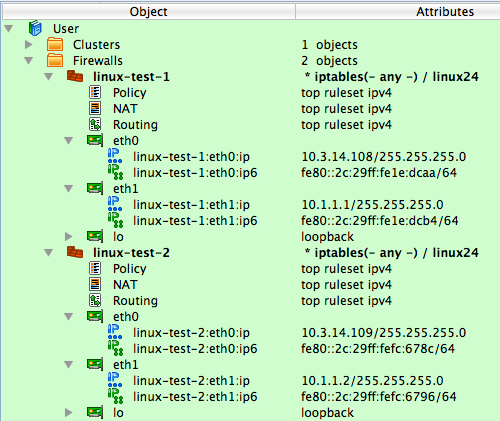500x421 pixels.
Task: Click the NAT icon under linux-test-2
Action: (95, 284)
